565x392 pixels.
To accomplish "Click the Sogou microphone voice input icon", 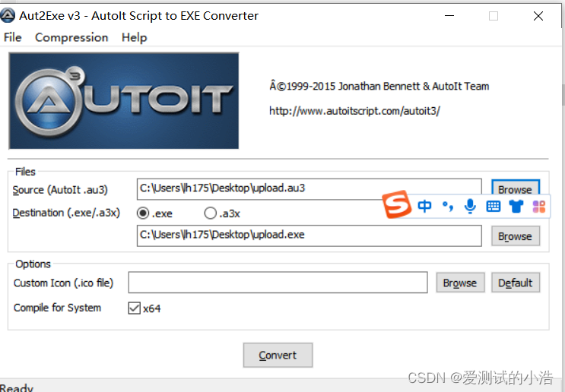I will tap(470, 207).
